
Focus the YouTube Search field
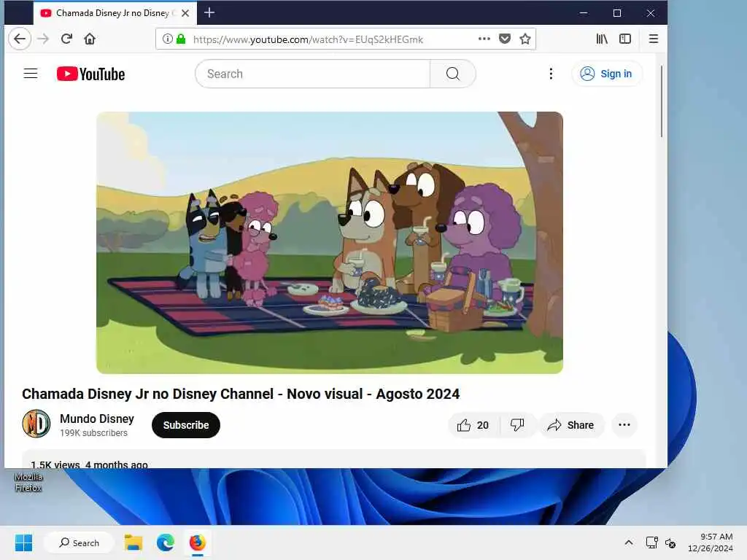click(312, 74)
